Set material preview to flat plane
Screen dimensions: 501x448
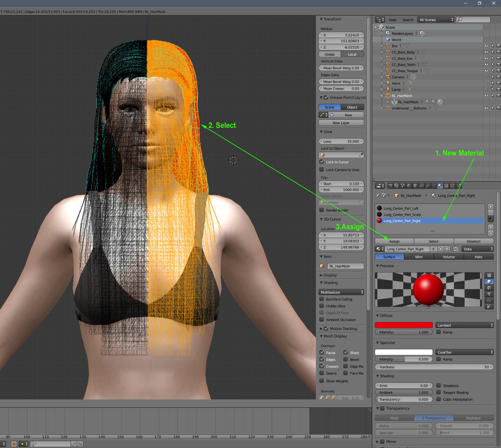click(489, 275)
